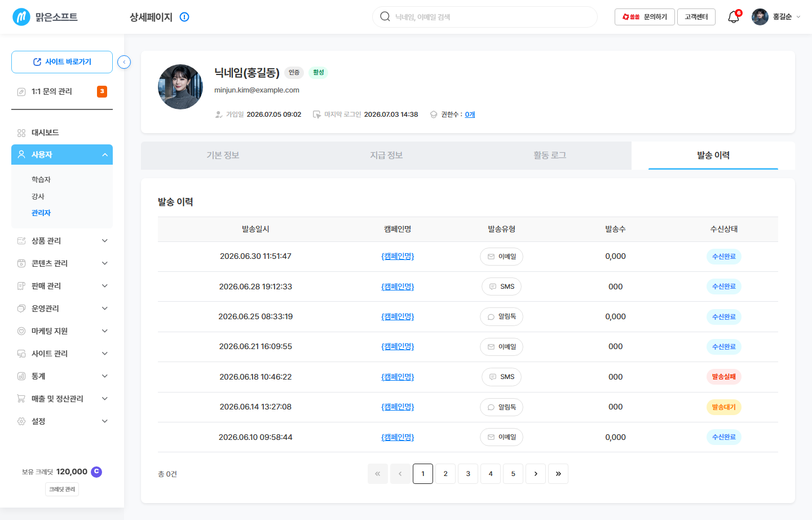Click the unread badge 3 on 1:1 문의 관리
This screenshot has width=812, height=520.
[102, 91]
